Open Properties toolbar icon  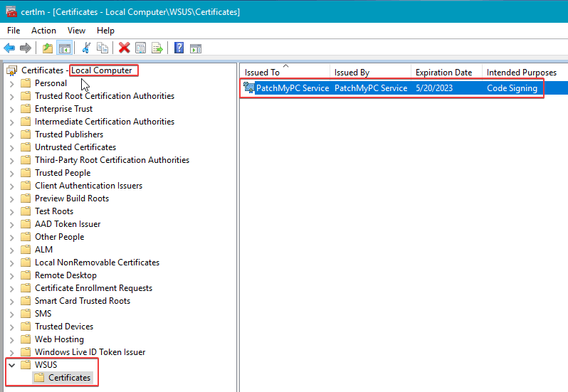140,48
